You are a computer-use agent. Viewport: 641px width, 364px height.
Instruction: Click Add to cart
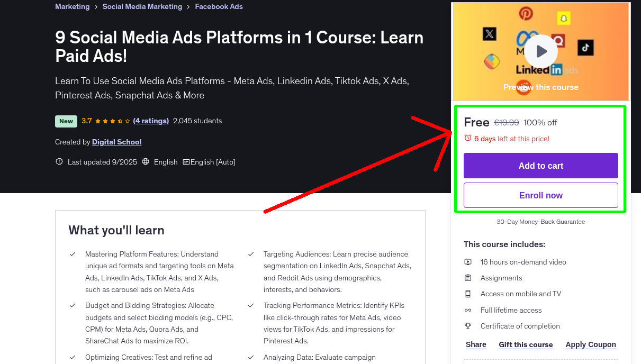tap(540, 166)
